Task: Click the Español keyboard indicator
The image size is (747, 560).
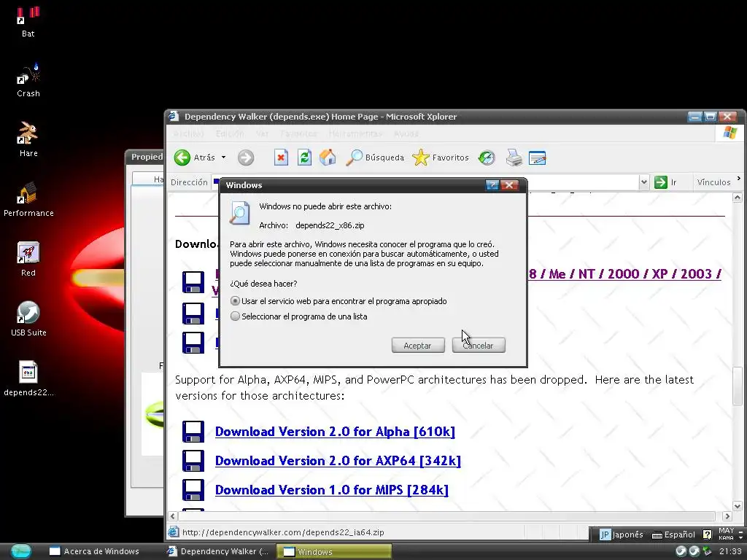Action: pos(673,534)
